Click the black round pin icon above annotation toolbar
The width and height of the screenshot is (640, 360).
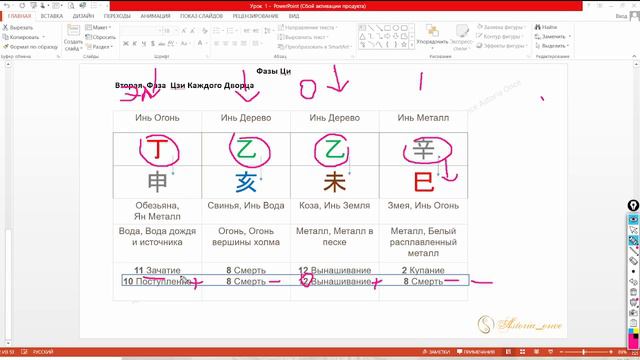[x=633, y=205]
